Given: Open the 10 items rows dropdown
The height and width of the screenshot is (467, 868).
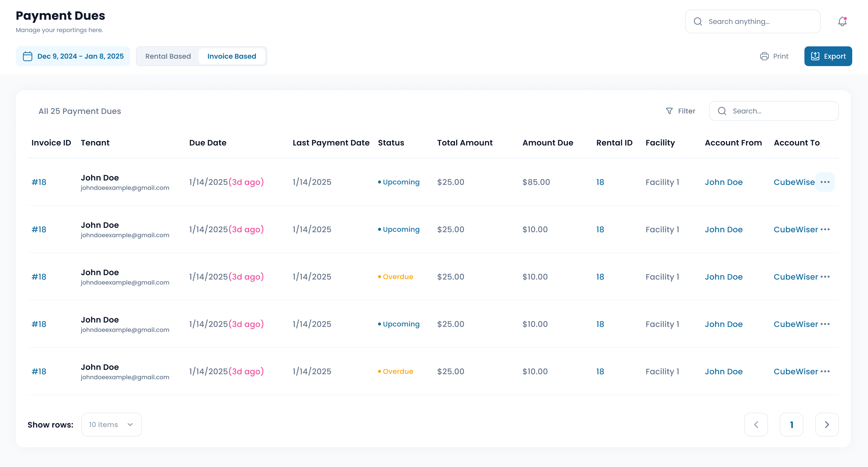Looking at the screenshot, I should point(111,425).
